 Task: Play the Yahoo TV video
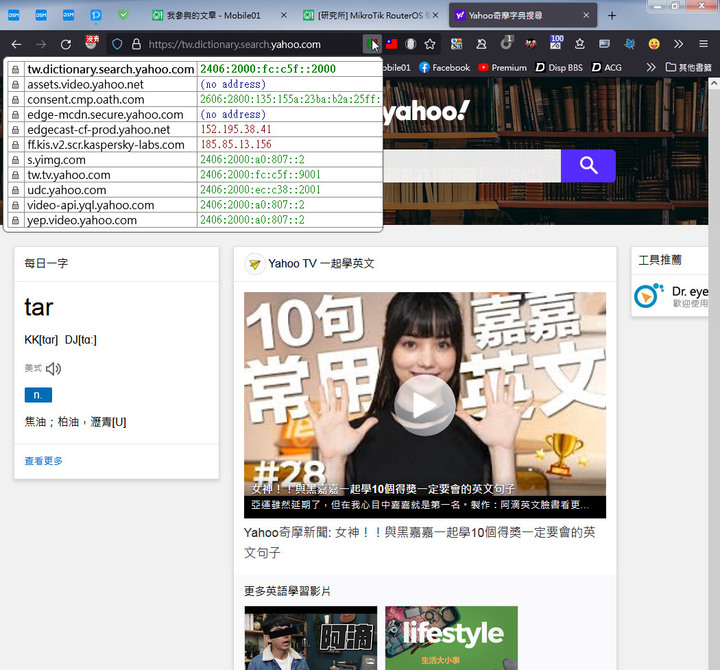[425, 405]
